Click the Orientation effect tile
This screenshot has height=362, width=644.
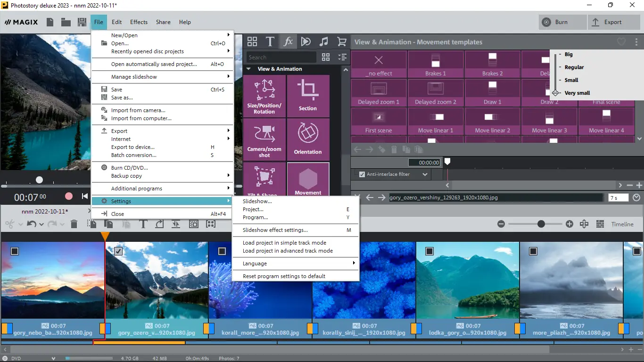click(x=308, y=140)
